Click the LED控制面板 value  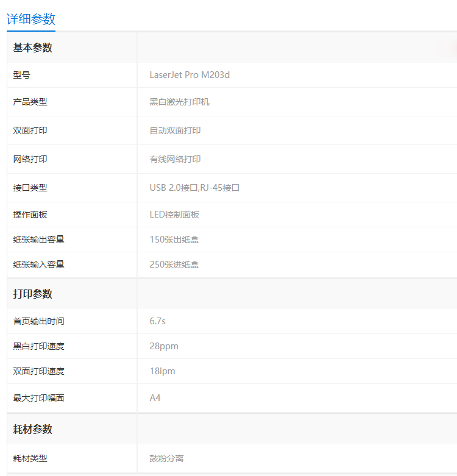(x=174, y=215)
